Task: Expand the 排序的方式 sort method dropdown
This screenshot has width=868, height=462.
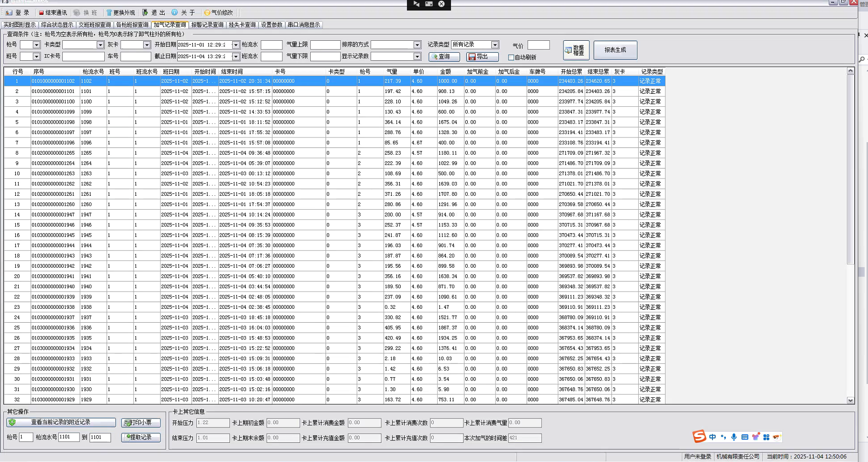Action: pos(417,45)
